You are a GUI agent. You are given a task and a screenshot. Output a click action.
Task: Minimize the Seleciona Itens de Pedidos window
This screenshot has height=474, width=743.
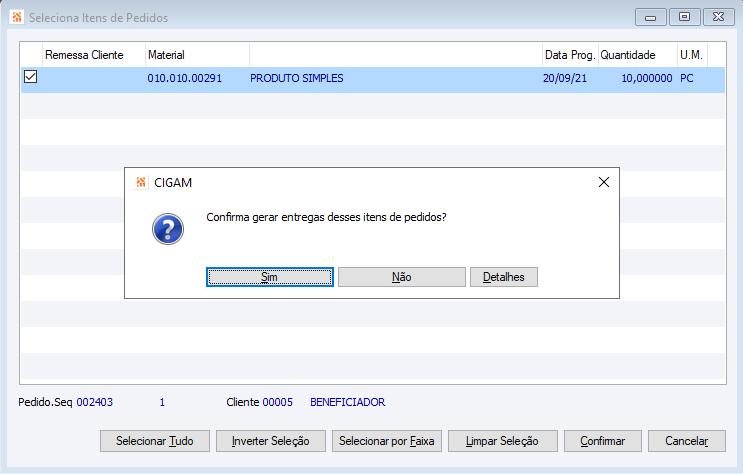pos(651,18)
